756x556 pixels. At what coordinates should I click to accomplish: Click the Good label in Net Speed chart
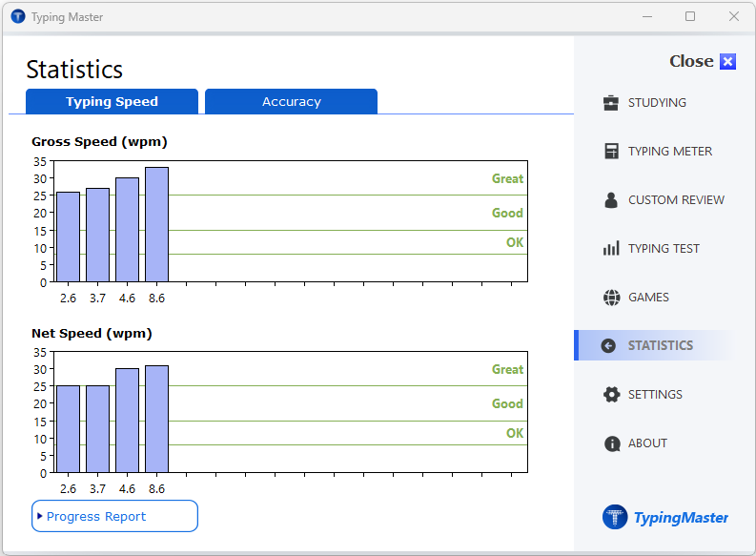coord(507,403)
